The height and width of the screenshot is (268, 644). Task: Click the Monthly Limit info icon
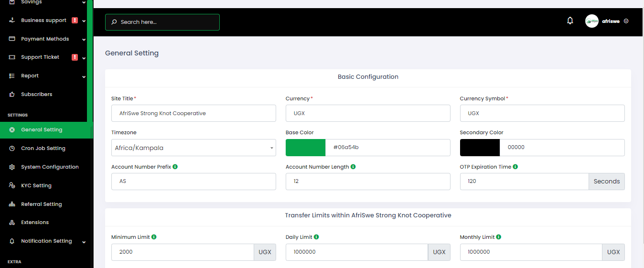(498, 237)
